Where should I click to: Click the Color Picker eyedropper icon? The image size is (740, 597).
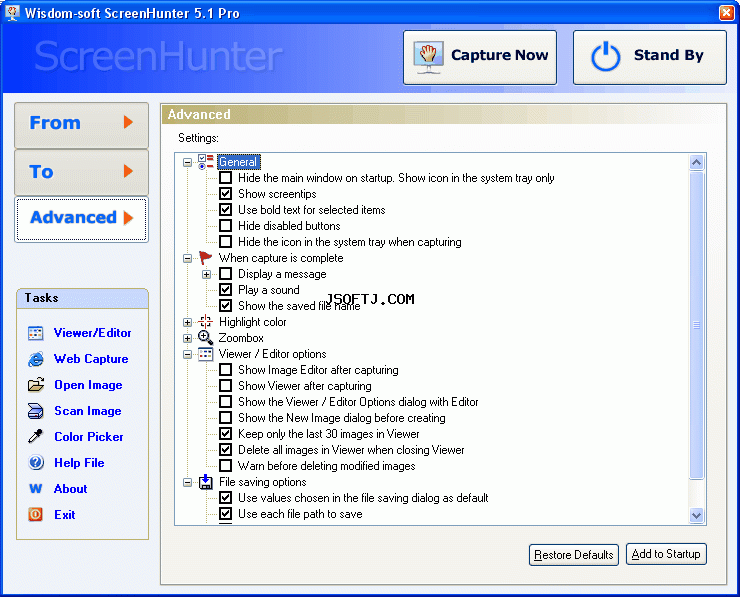click(x=35, y=437)
